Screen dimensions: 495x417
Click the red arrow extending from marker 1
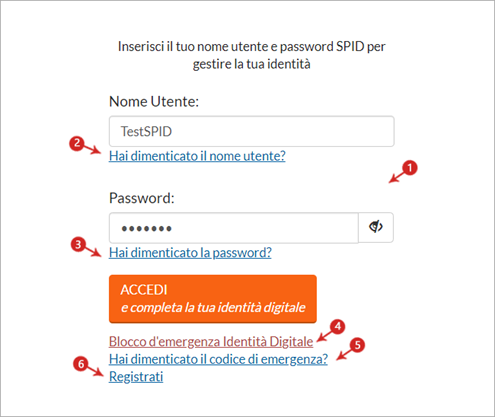tap(396, 178)
